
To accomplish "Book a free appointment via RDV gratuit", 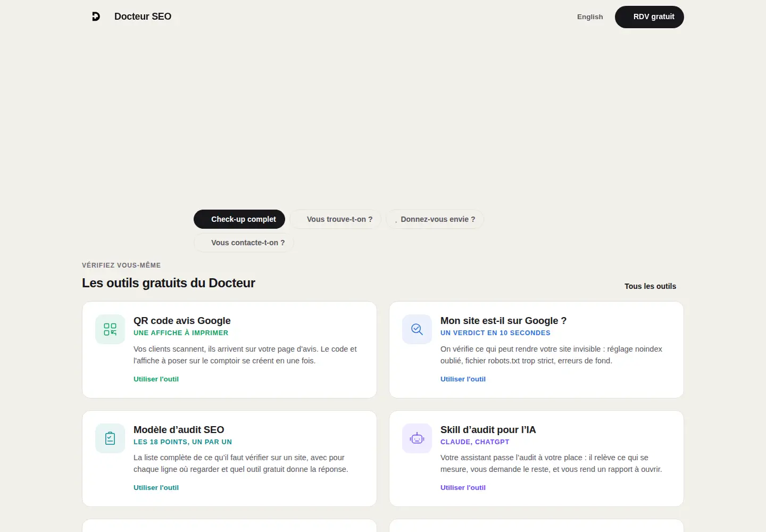I will point(650,17).
